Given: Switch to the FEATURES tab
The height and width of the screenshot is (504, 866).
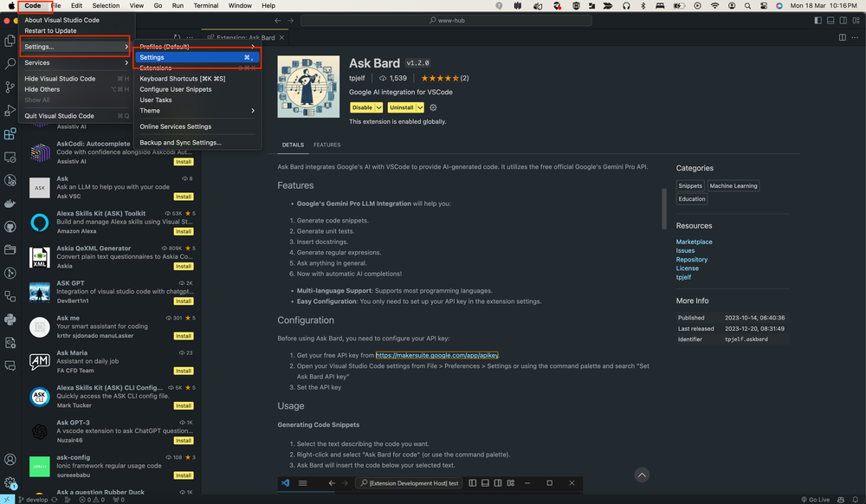Looking at the screenshot, I should (x=326, y=145).
